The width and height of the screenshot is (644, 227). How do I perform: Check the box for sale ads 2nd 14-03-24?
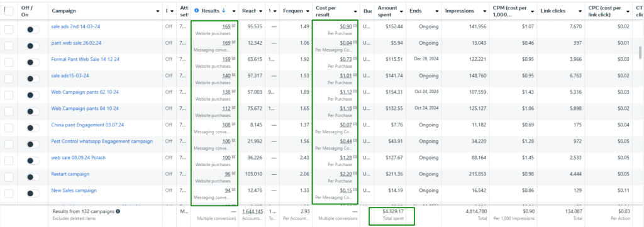(x=9, y=29)
